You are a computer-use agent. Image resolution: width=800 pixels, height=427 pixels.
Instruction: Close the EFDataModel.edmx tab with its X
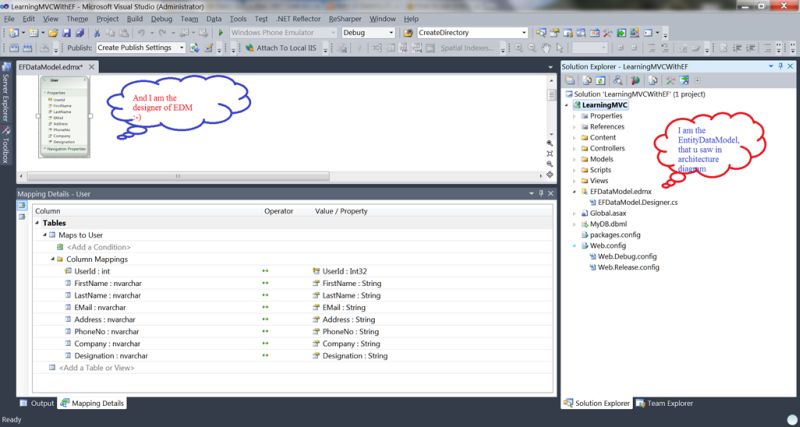pyautogui.click(x=91, y=67)
